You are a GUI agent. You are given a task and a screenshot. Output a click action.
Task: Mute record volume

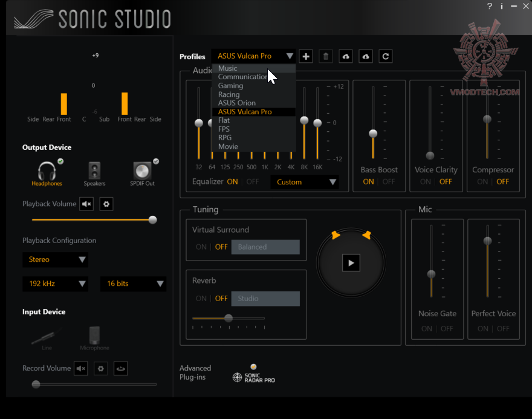pos(81,368)
